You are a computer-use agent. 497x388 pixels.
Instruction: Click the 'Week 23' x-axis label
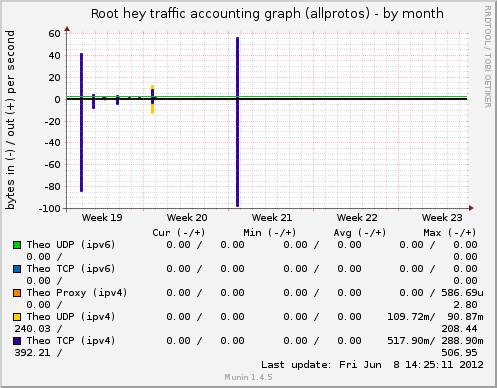pos(442,218)
